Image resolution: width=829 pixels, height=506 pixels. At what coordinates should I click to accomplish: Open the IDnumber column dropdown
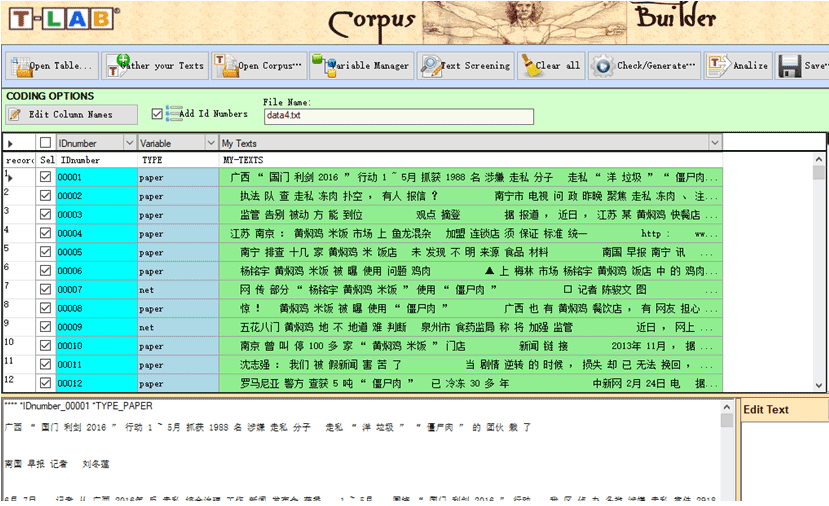coord(129,143)
